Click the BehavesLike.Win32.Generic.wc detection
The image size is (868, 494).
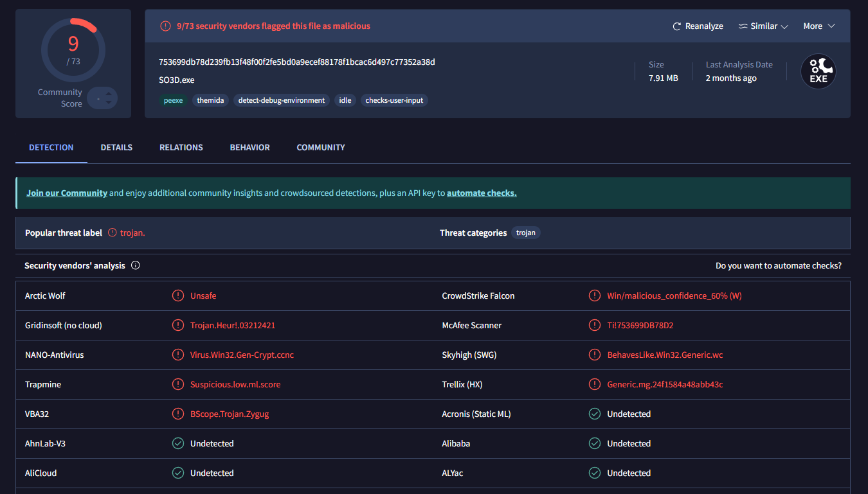pyautogui.click(x=665, y=355)
